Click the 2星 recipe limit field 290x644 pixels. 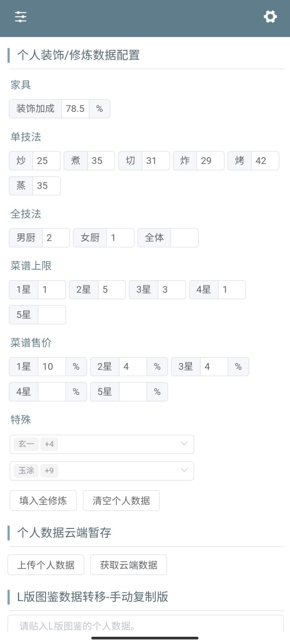[x=112, y=290]
